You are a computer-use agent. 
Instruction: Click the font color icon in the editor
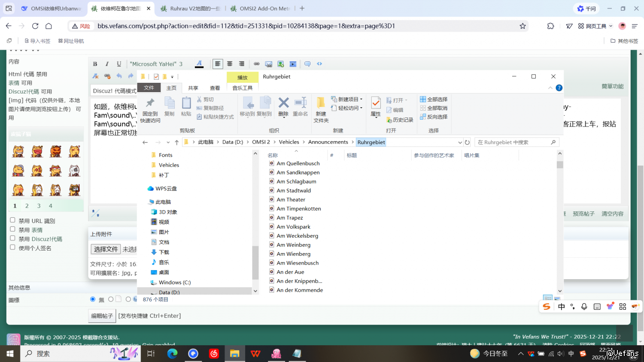click(x=199, y=64)
